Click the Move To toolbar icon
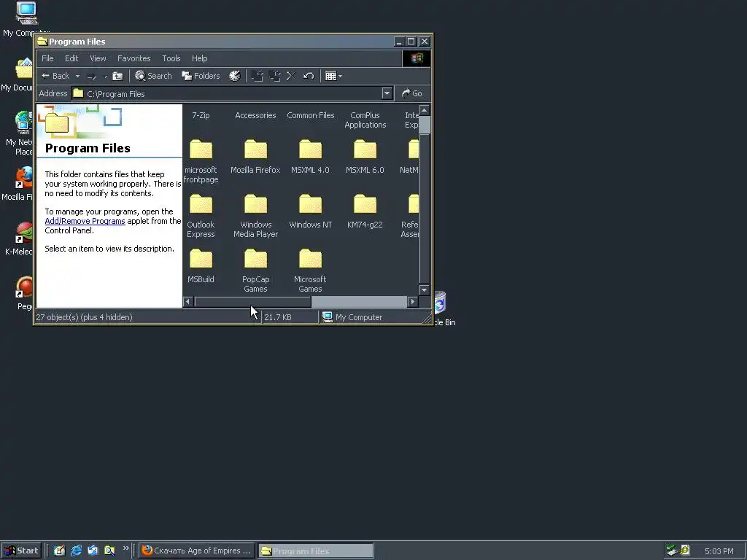The width and height of the screenshot is (747, 560). (258, 76)
